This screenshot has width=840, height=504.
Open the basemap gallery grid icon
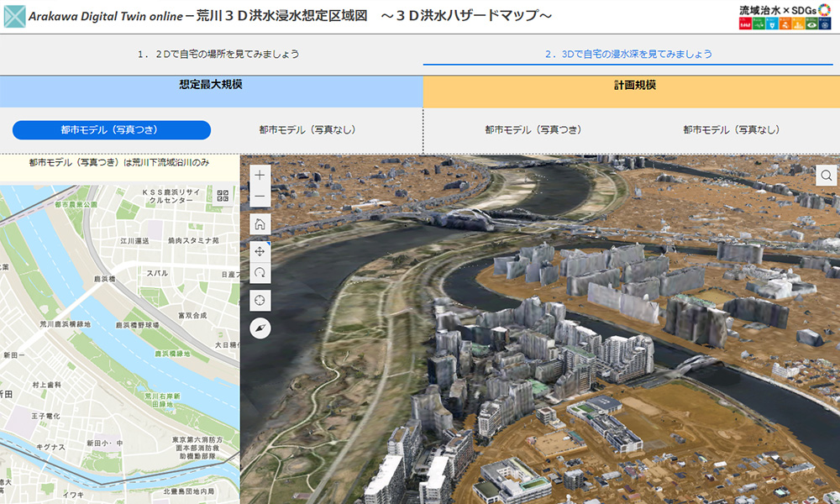pyautogui.click(x=223, y=196)
